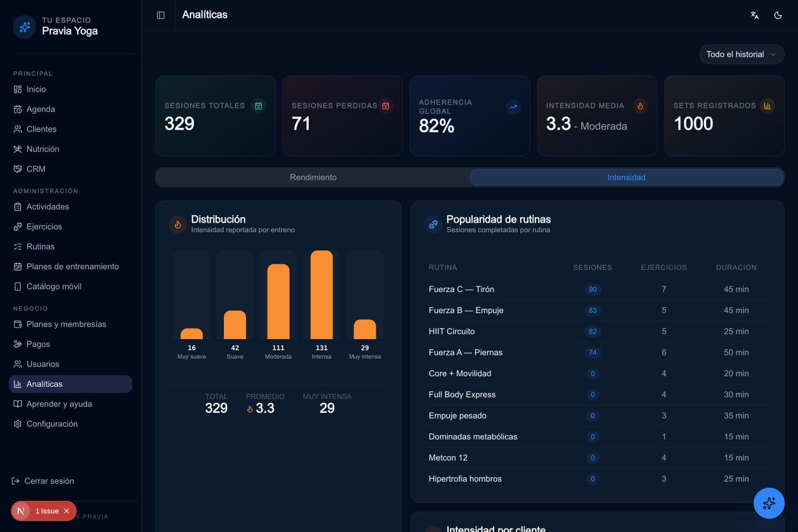
Task: Open the language translation icon
Action: 755,15
